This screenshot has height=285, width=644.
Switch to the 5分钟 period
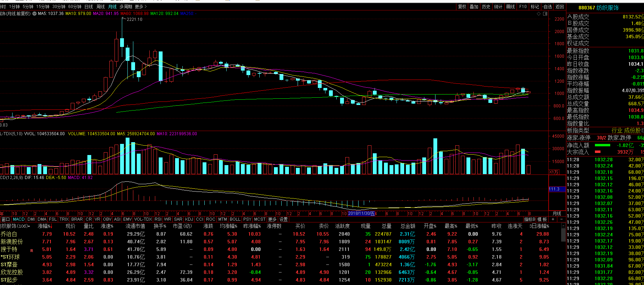[x=28, y=7]
